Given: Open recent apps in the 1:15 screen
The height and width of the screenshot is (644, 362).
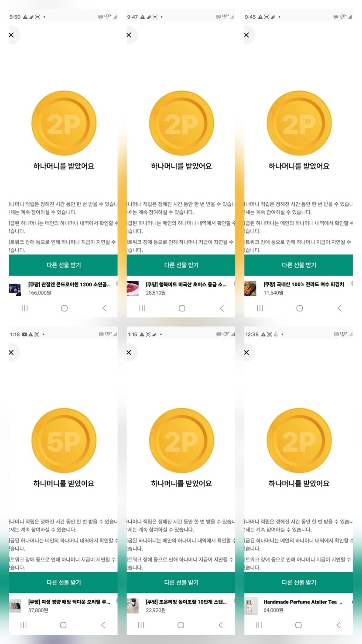Looking at the screenshot, I should coord(141,625).
